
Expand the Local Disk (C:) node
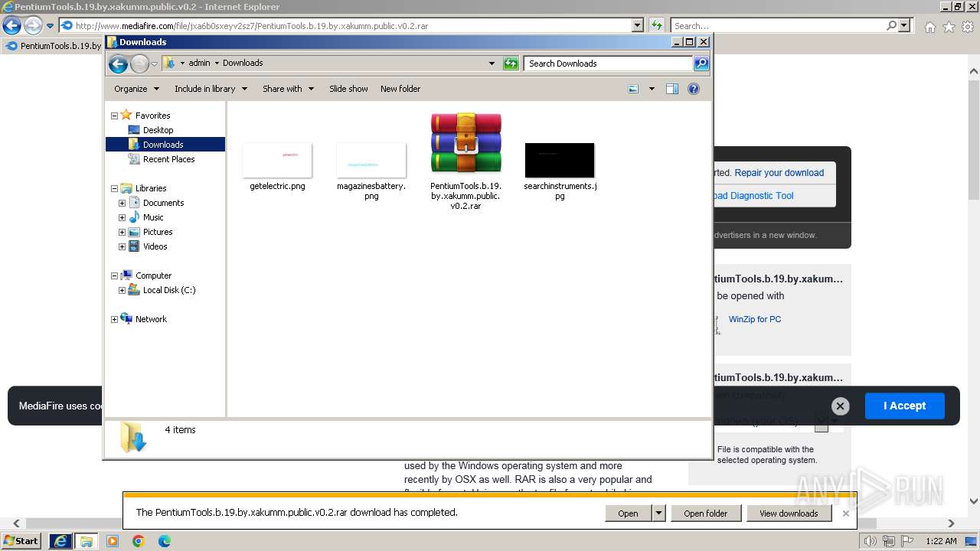coord(122,290)
